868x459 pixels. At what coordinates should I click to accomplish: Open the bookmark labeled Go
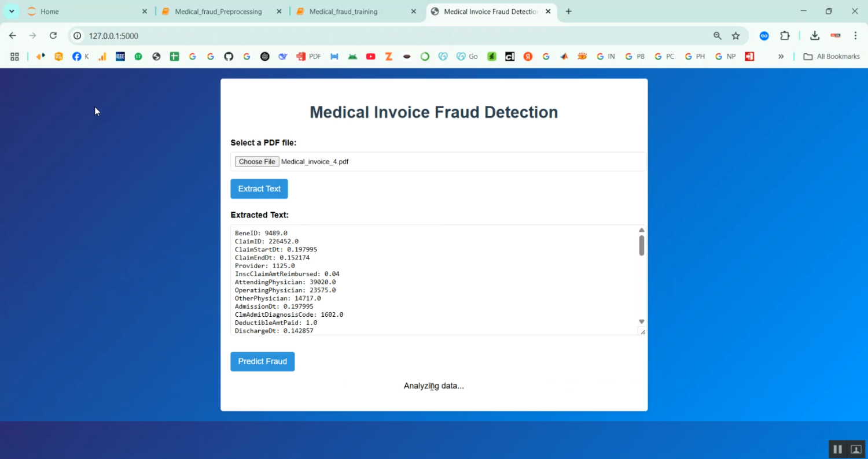pos(467,57)
